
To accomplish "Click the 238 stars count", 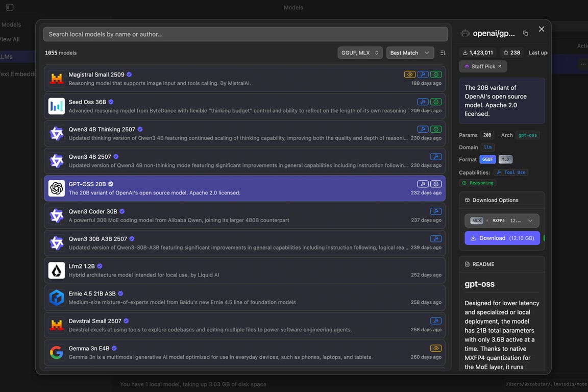I will click(511, 53).
